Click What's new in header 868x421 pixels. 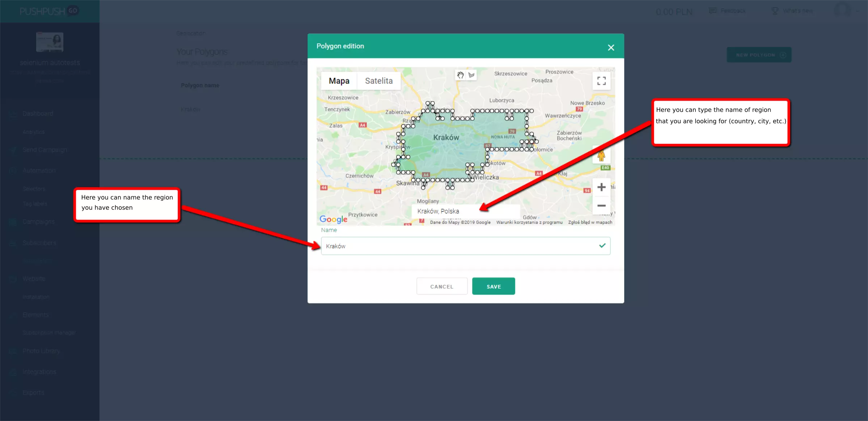tap(792, 11)
